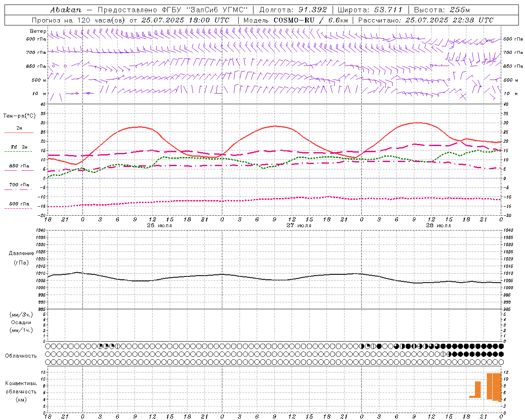Click the 'Осадки' precipitation panel label
This screenshot has width=525, height=420.
click(x=21, y=322)
